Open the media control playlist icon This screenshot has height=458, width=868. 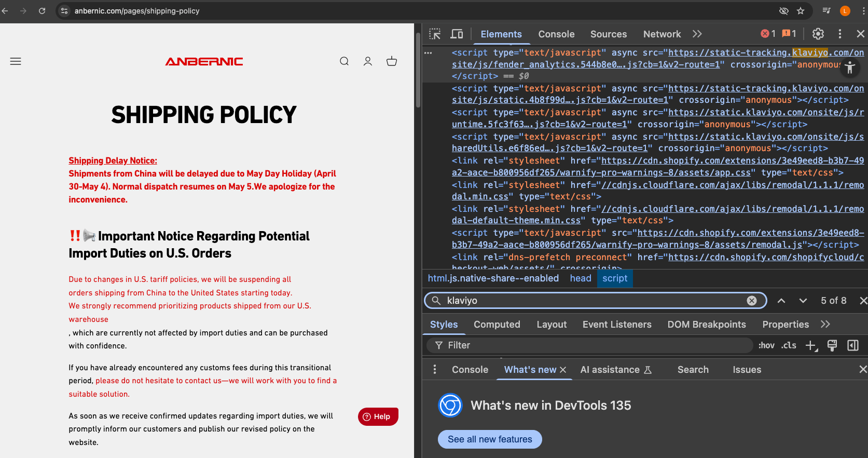pos(826,10)
